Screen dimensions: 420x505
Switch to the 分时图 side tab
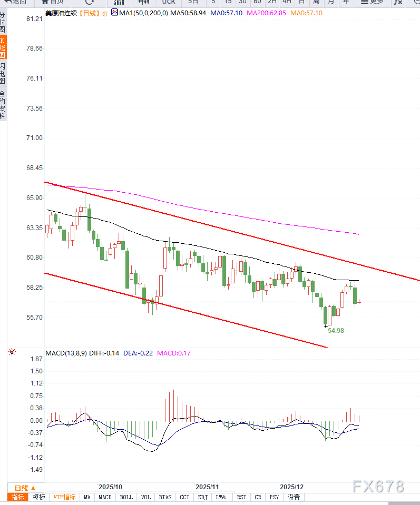click(x=3, y=22)
